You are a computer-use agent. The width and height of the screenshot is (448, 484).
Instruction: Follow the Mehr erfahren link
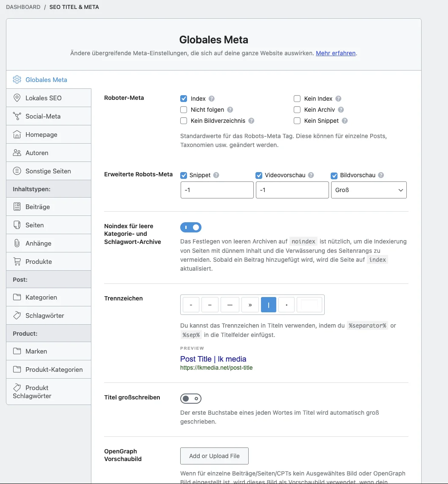tap(335, 53)
